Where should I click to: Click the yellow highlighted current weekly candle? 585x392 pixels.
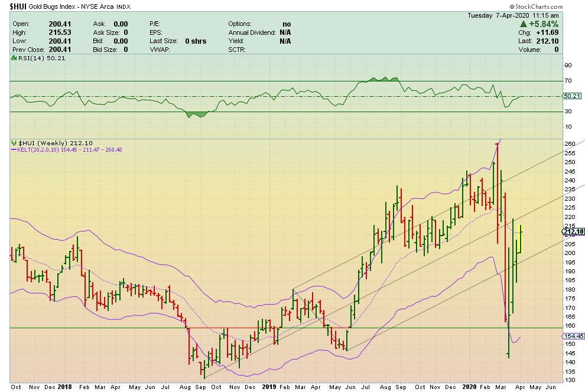[x=520, y=239]
